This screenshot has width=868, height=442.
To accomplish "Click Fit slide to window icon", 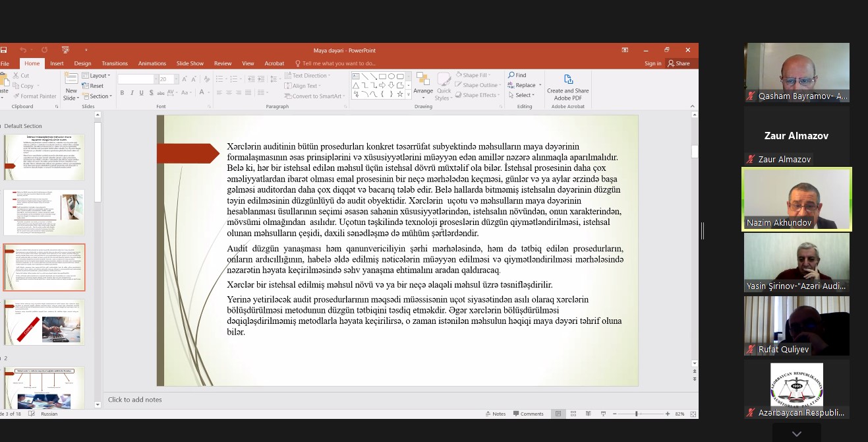I will (690, 414).
